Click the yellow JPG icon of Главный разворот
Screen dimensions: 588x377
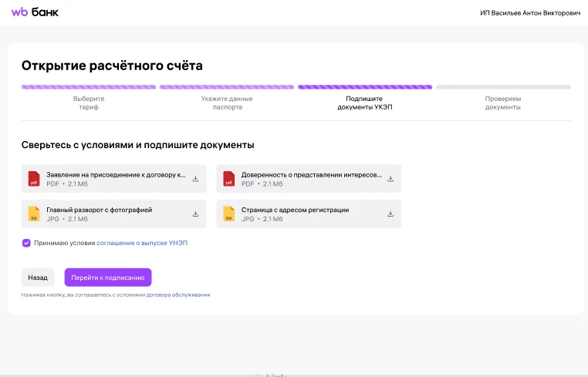click(x=34, y=214)
